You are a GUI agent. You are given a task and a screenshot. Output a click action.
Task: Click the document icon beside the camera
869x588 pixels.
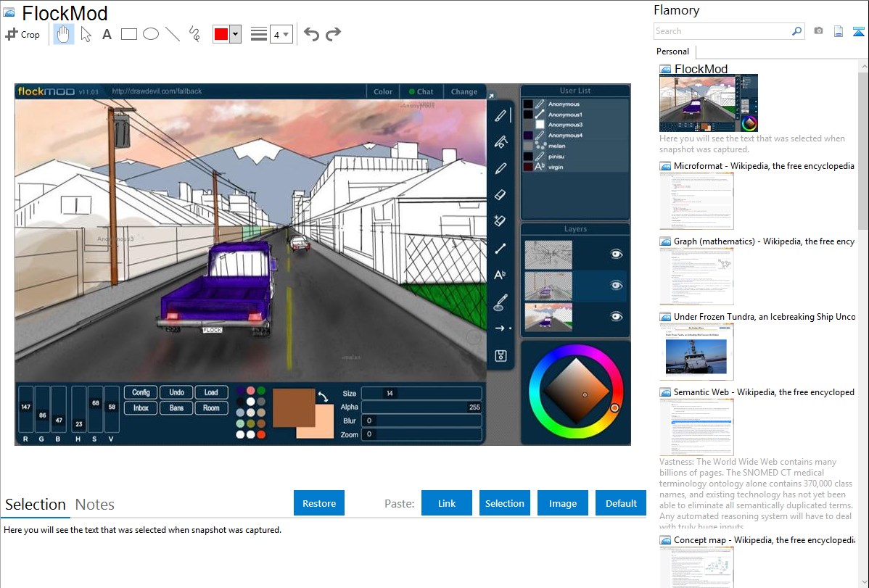(839, 31)
